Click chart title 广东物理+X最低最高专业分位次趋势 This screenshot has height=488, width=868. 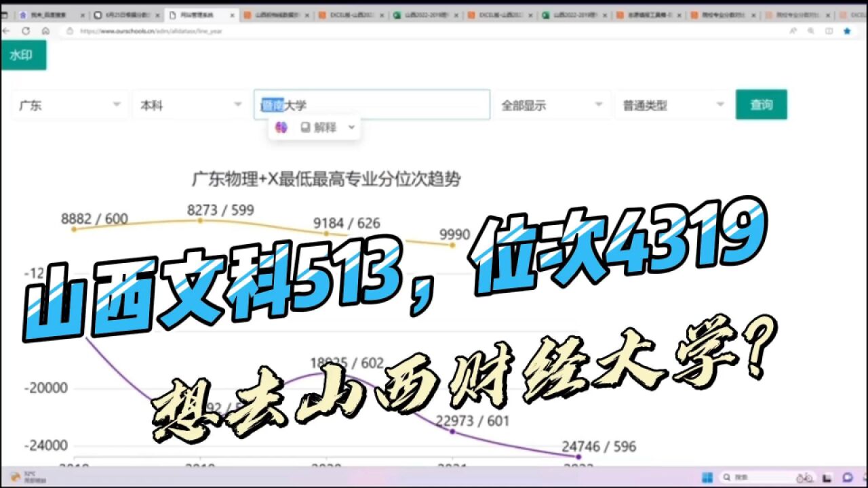click(326, 180)
